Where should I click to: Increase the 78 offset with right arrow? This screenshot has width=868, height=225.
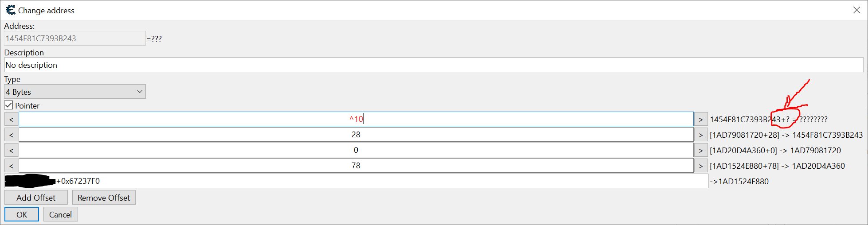[x=700, y=166]
